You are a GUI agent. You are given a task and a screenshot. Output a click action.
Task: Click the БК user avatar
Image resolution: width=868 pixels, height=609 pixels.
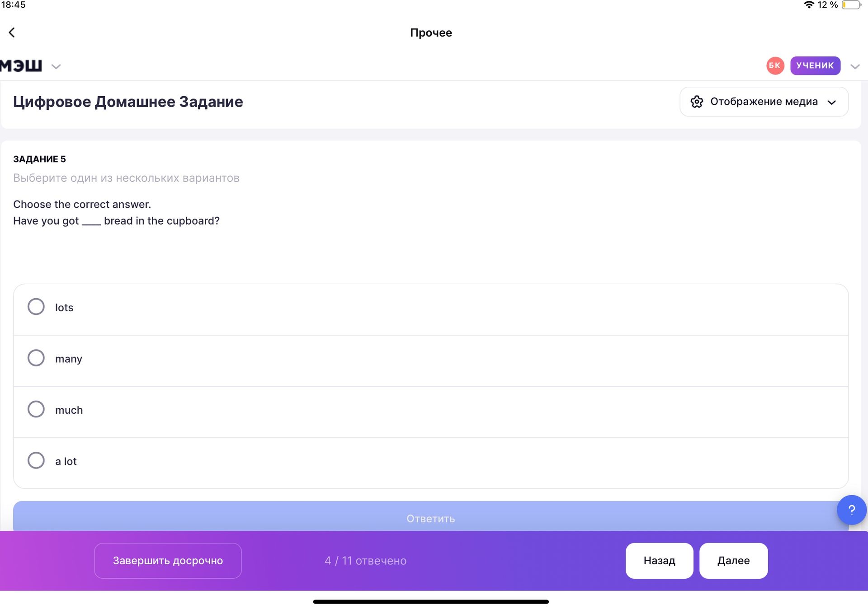click(x=775, y=66)
